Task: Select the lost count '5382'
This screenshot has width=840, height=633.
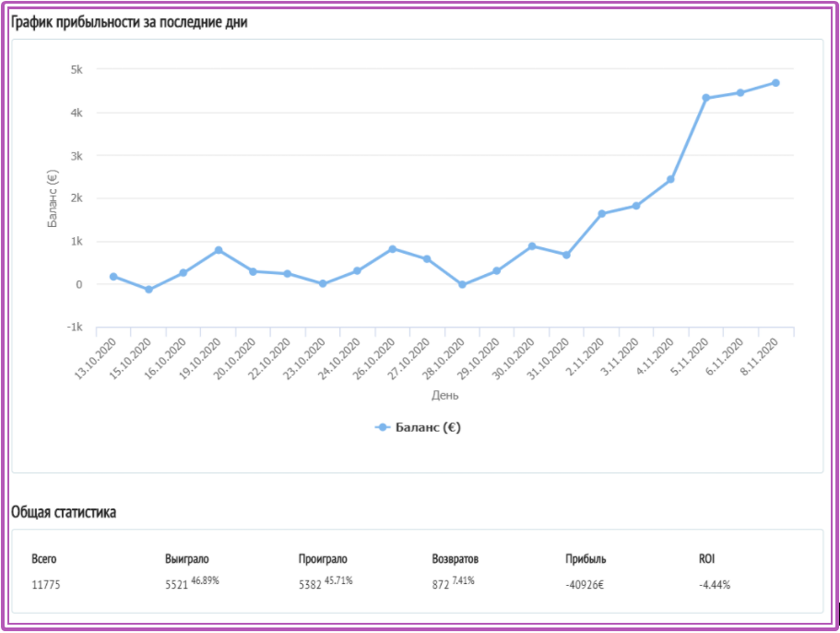Action: [x=310, y=585]
